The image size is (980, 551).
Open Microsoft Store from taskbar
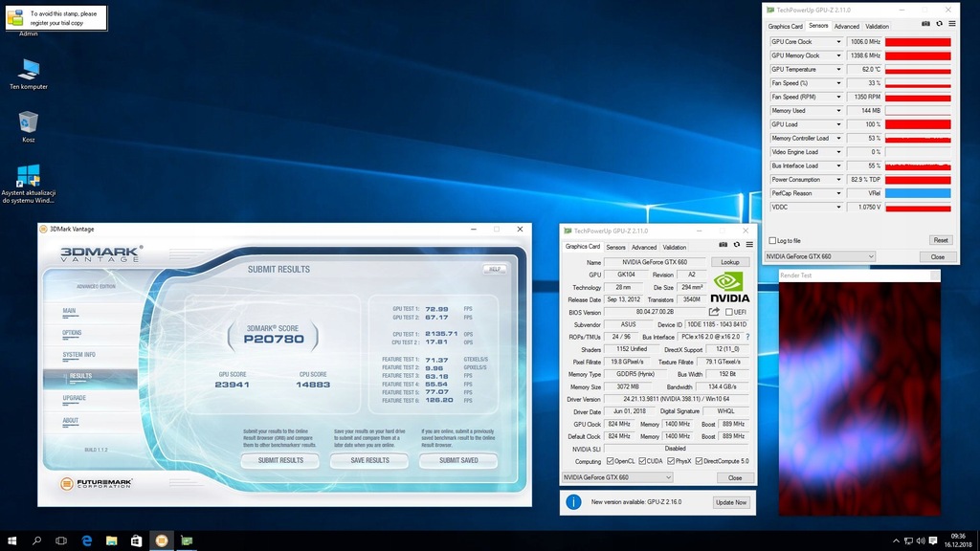point(136,540)
